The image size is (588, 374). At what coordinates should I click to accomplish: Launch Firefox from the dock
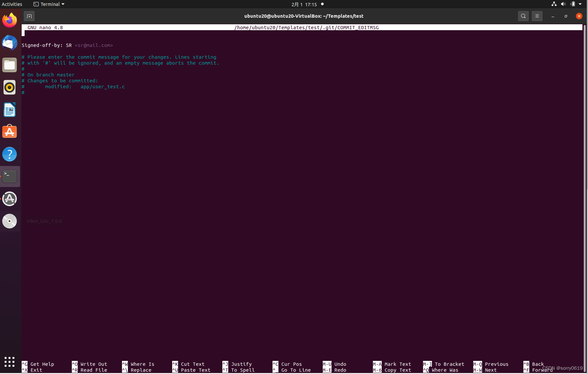point(10,20)
